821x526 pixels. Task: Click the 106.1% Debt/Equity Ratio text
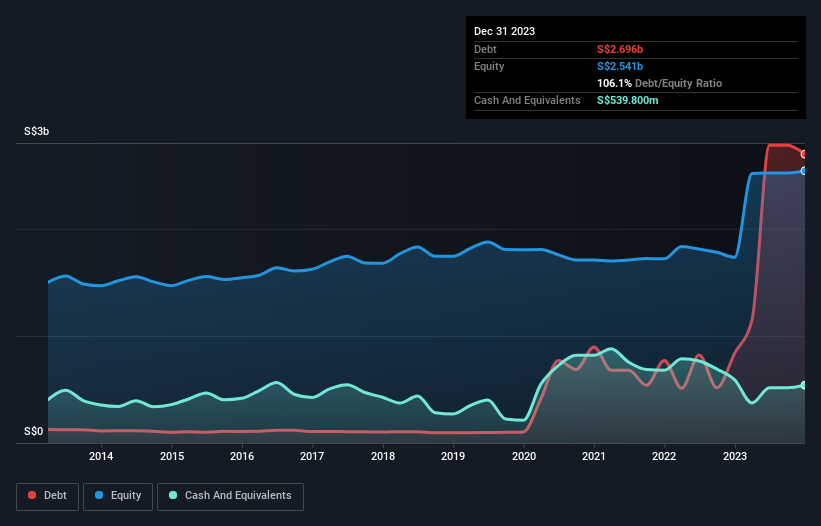click(x=659, y=83)
